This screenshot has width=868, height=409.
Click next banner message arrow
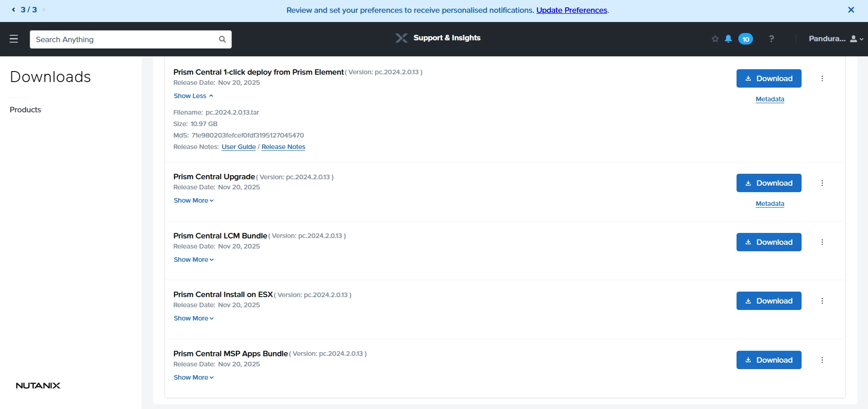click(44, 10)
